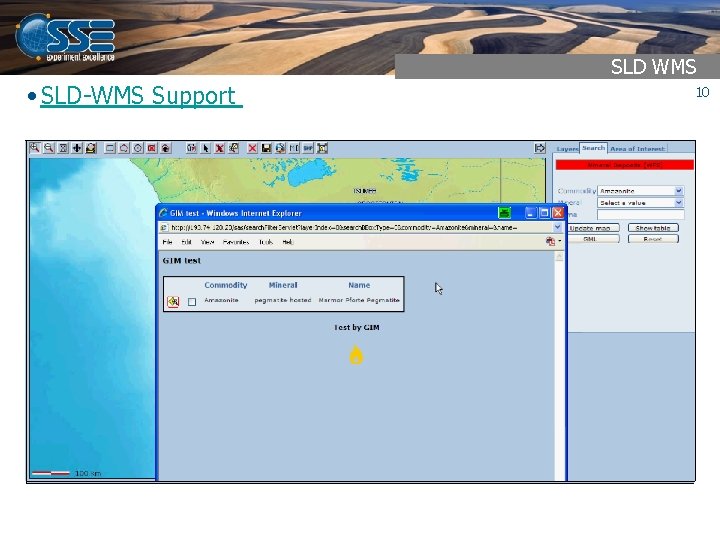Select the zoom out magnifier tool
Image resolution: width=720 pixels, height=540 pixels.
pos(49,148)
